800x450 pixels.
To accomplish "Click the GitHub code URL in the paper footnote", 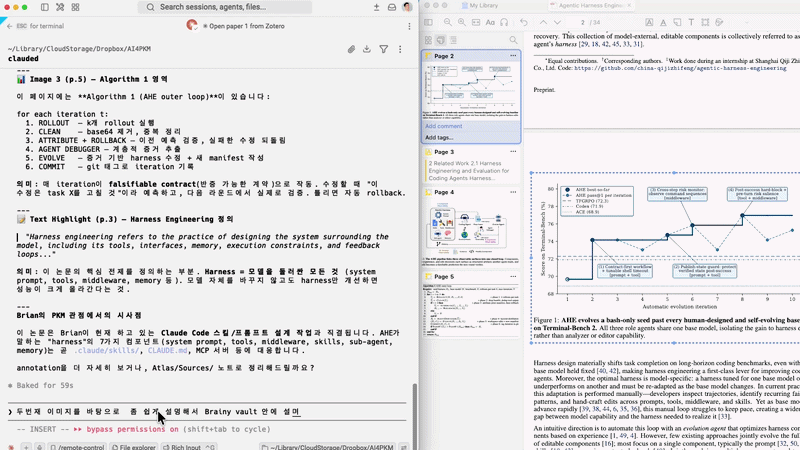I will pos(680,68).
